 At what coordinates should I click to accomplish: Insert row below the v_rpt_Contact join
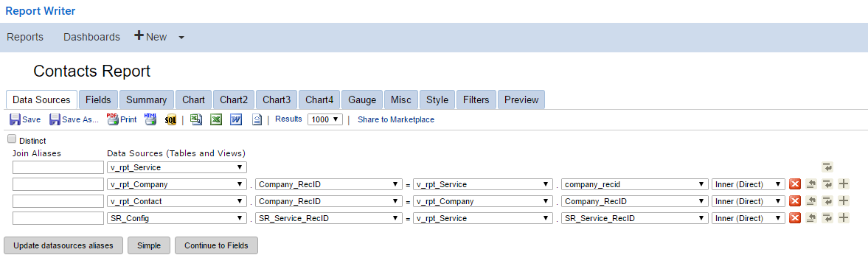tap(827, 201)
